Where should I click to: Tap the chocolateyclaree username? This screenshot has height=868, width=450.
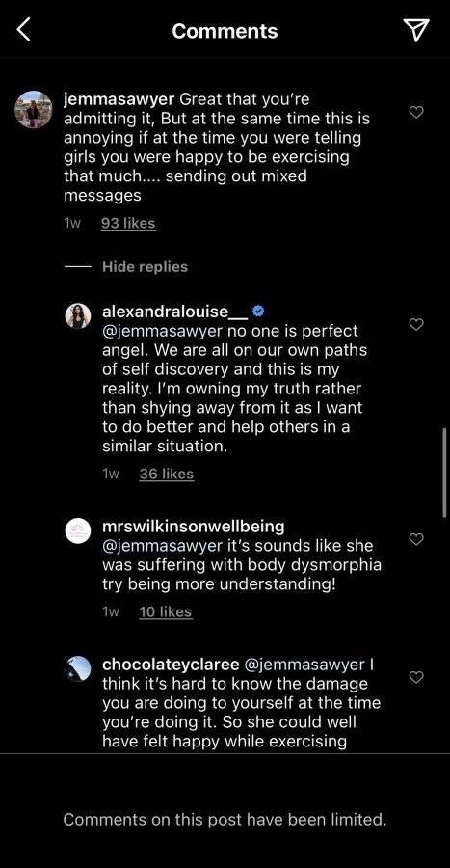click(x=171, y=664)
